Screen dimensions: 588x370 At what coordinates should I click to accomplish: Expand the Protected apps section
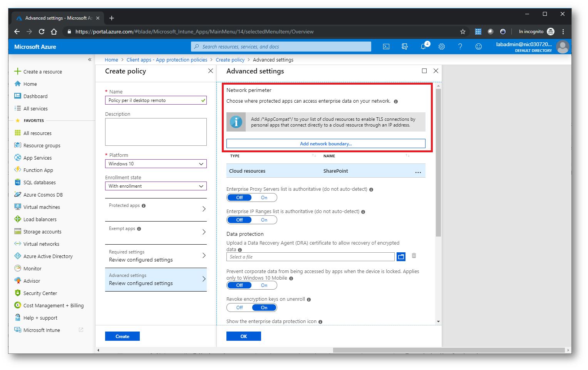pos(156,210)
